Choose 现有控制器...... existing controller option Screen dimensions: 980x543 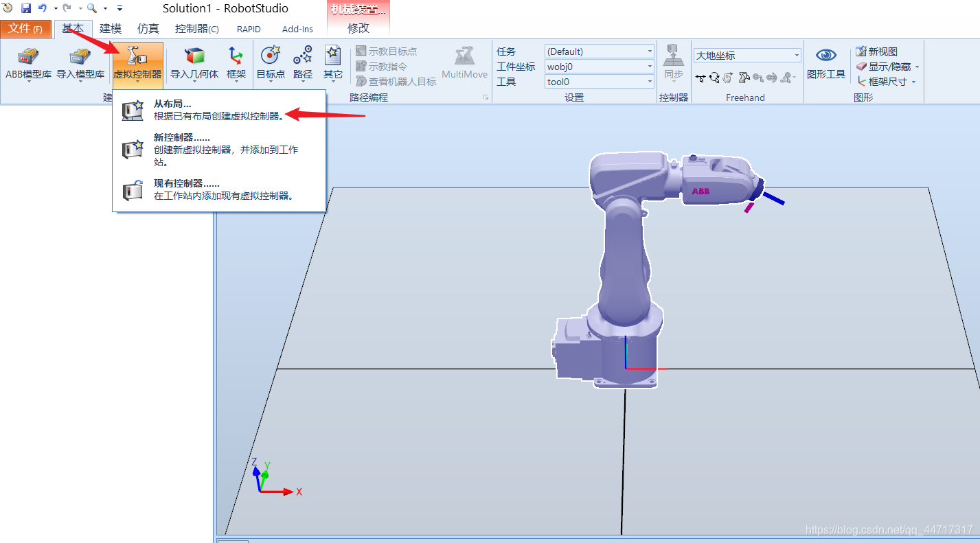click(x=219, y=189)
